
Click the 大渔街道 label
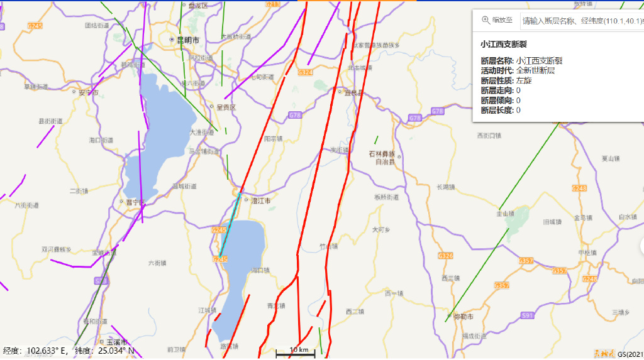point(202,132)
